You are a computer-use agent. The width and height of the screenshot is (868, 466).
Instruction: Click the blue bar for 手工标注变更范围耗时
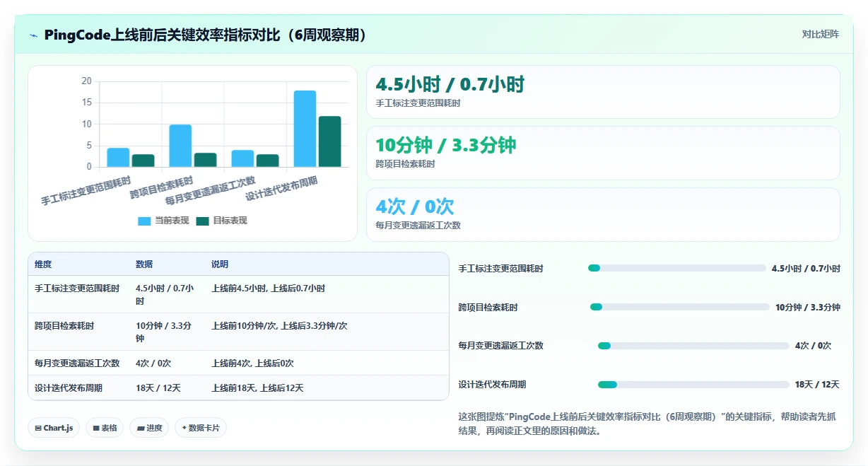[118, 157]
